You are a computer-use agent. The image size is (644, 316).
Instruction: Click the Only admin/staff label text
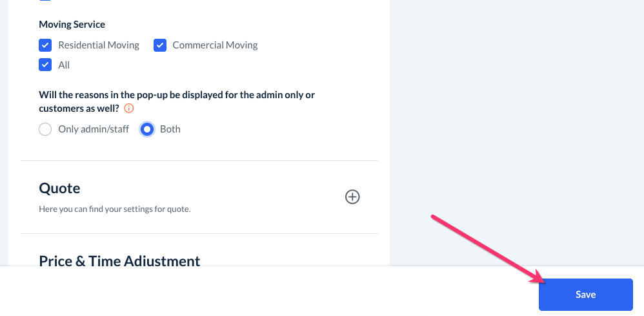click(x=94, y=129)
